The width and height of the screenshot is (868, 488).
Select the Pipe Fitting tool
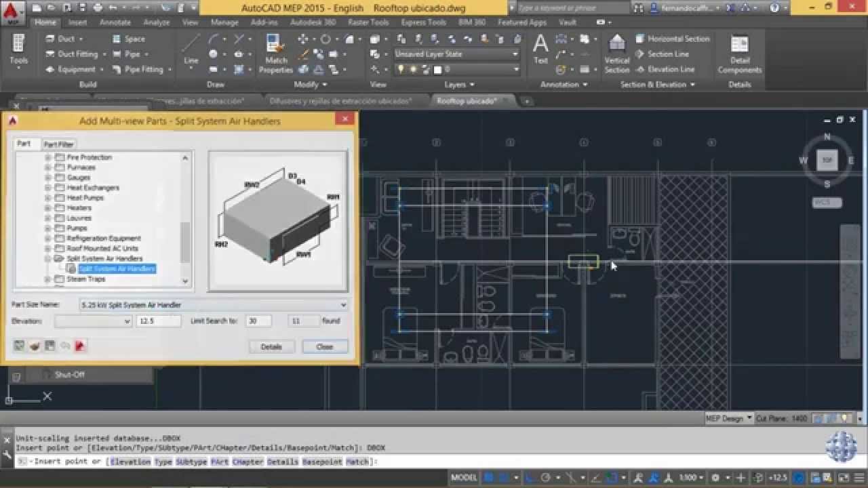140,69
